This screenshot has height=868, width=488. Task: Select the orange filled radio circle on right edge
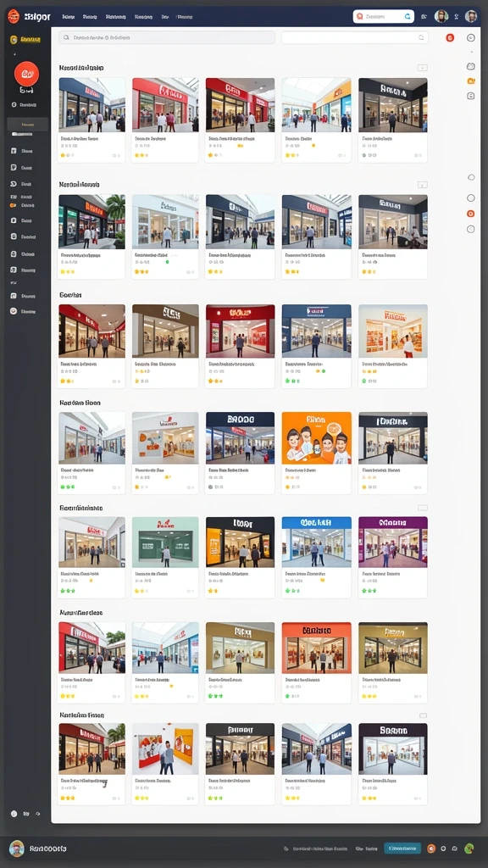471,213
